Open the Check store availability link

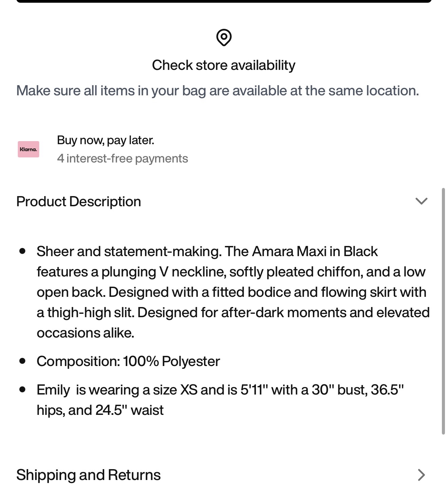(224, 65)
